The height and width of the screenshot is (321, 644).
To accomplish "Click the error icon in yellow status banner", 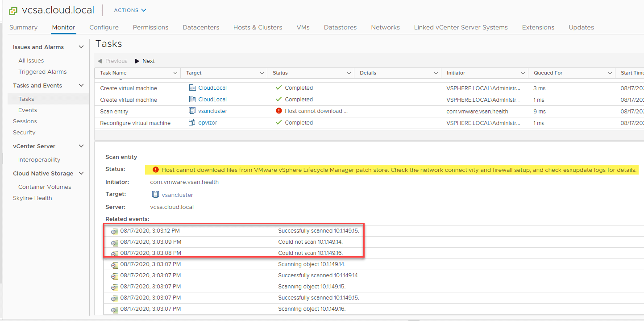I will [x=155, y=170].
